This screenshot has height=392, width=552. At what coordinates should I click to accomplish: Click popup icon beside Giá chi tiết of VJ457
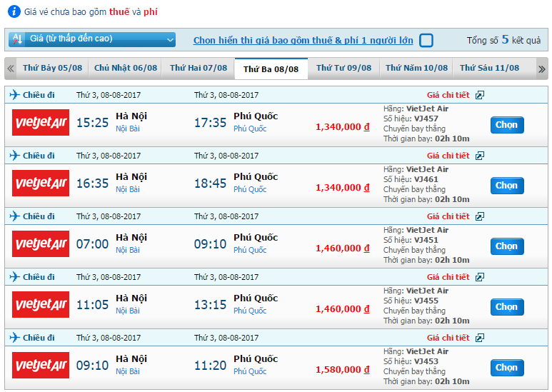point(480,95)
